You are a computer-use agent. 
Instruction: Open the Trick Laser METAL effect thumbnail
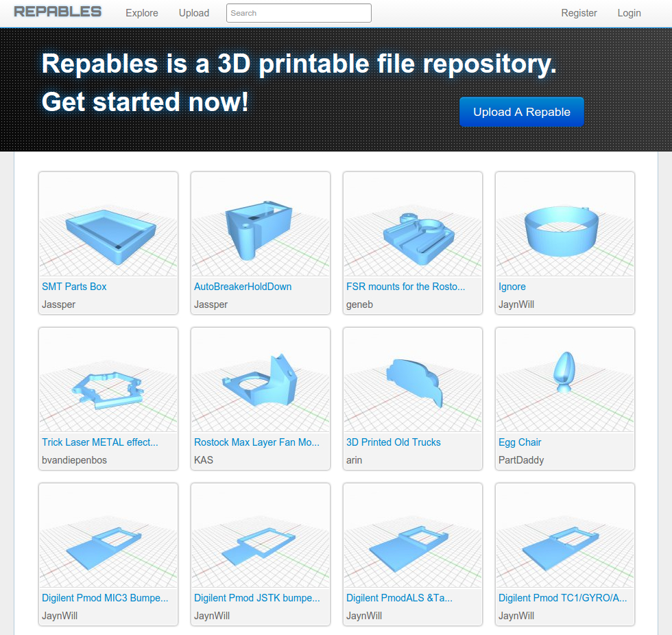(x=108, y=380)
